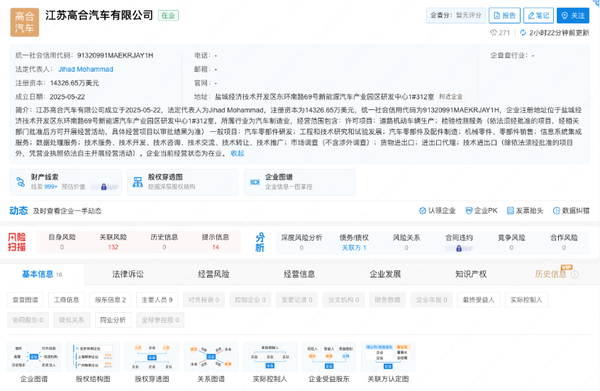Select the 股东信息 2 sub-tab
The image size is (600, 391).
[x=110, y=300]
